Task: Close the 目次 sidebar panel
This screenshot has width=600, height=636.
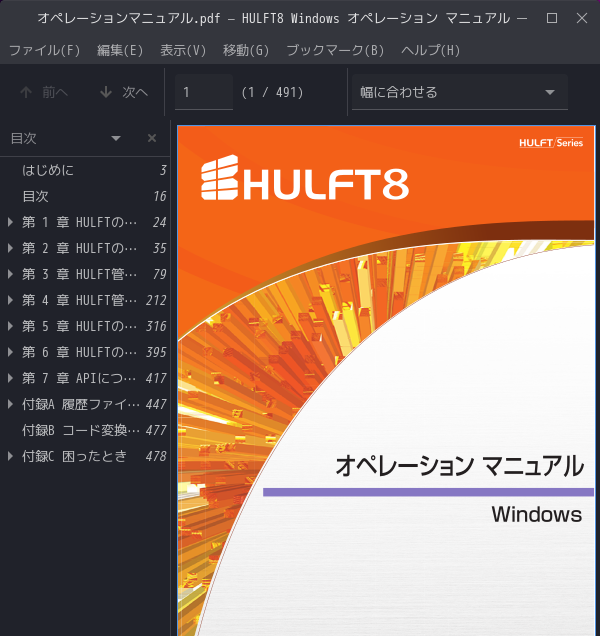Action: (x=152, y=138)
